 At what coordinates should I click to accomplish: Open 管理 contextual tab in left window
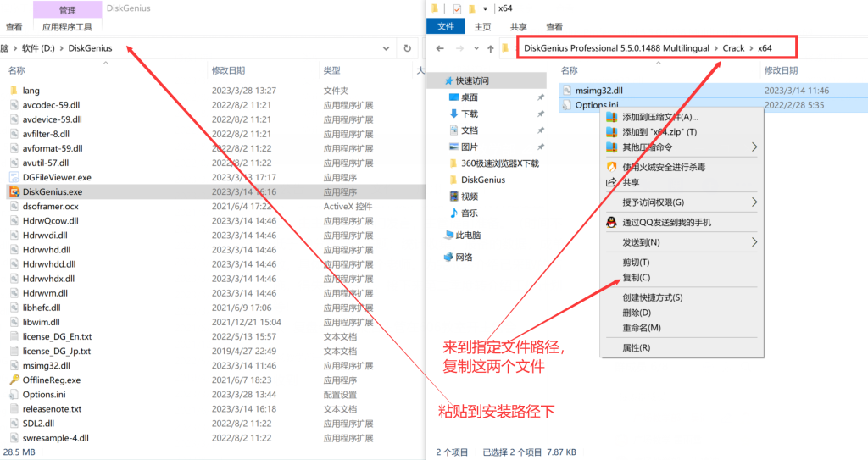pos(67,10)
